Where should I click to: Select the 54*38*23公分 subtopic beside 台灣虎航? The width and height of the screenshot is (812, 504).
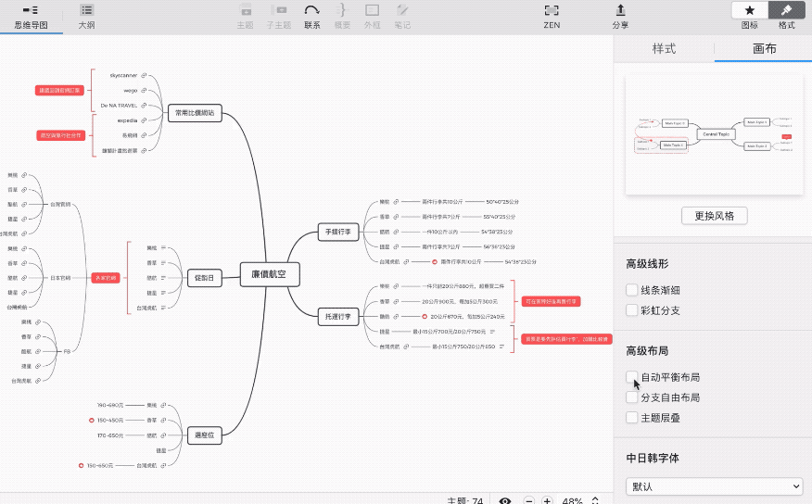(x=520, y=262)
